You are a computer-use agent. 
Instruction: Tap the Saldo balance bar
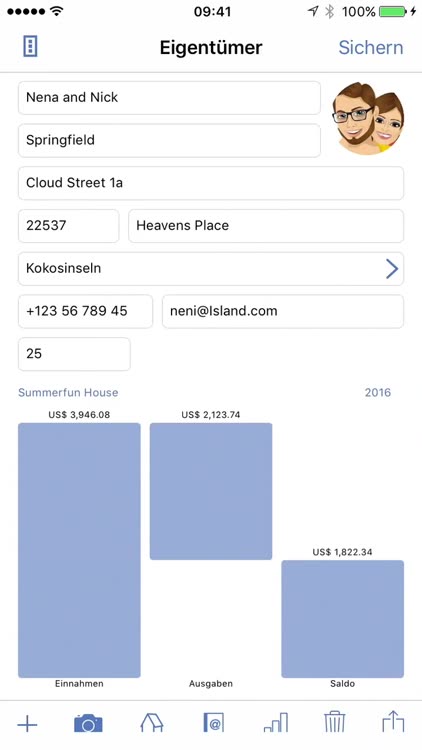(343, 619)
